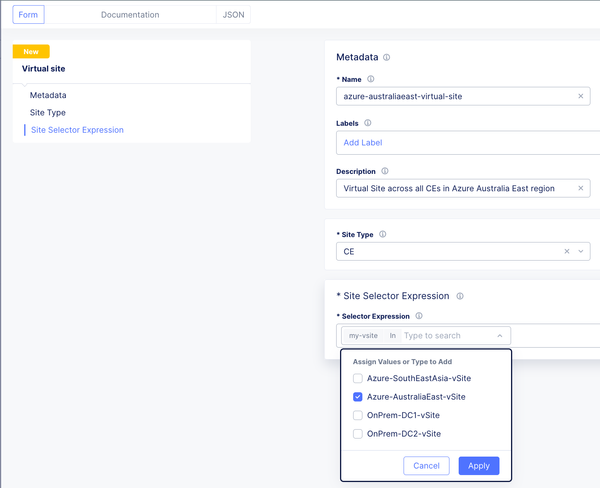
Task: Open the In operator selector
Action: tap(393, 336)
